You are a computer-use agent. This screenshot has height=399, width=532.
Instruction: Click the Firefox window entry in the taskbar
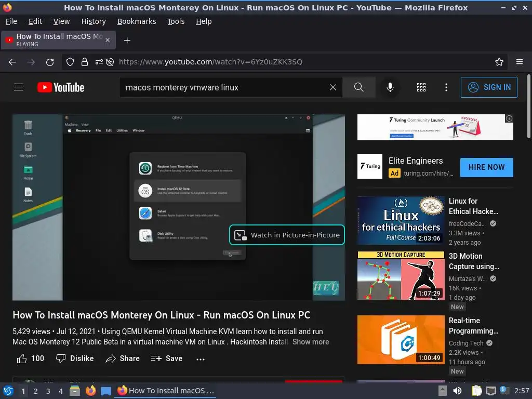166,391
